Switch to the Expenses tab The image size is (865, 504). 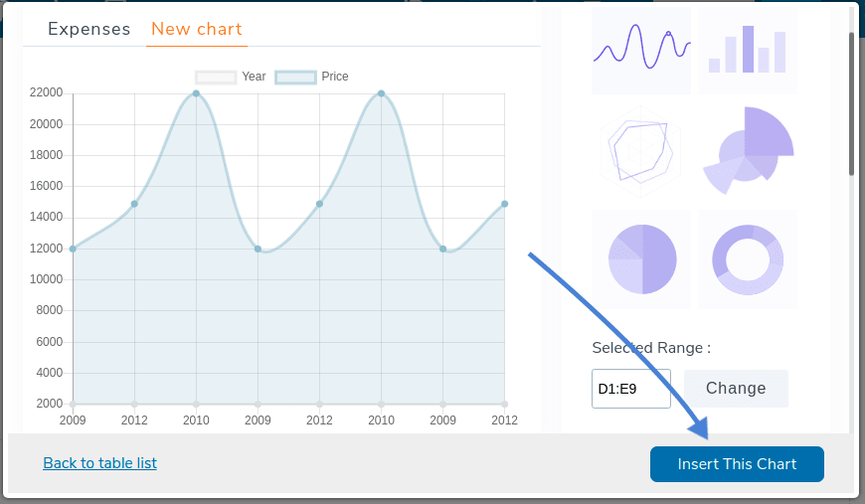(88, 29)
